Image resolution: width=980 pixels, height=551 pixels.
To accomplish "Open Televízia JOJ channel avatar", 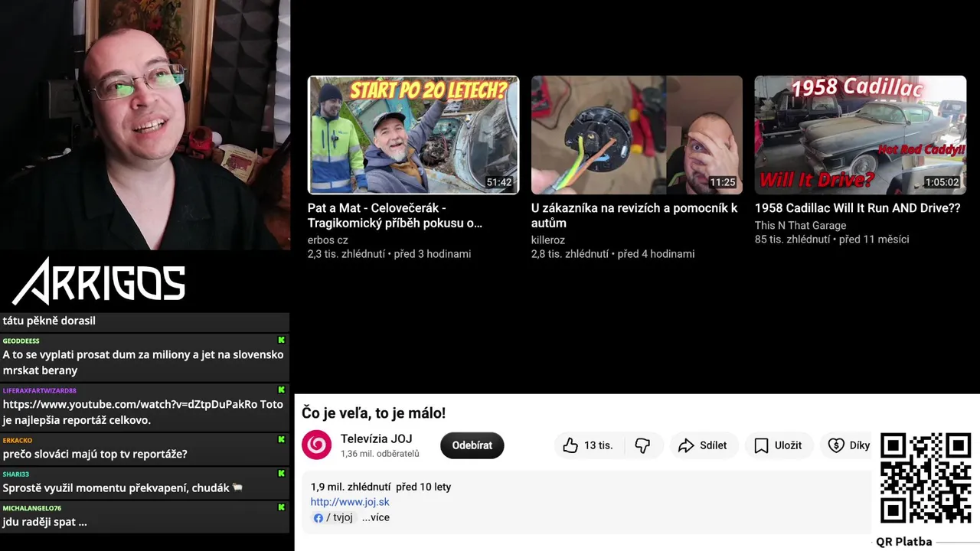I will (x=316, y=445).
